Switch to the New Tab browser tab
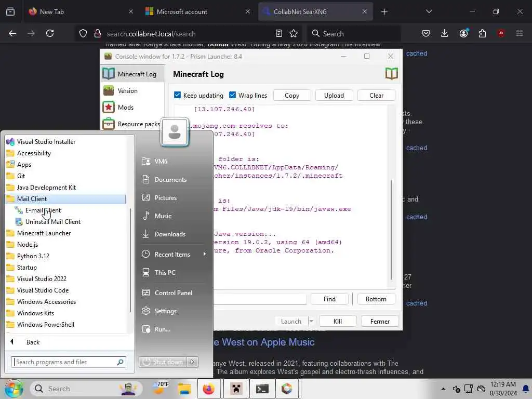This screenshot has width=532, height=399. tap(81, 11)
